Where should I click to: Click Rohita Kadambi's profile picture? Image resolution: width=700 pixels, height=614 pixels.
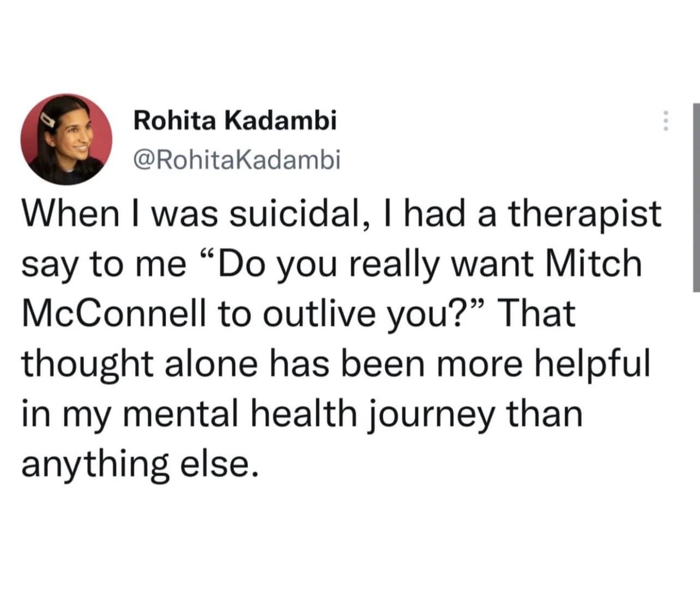point(67,139)
